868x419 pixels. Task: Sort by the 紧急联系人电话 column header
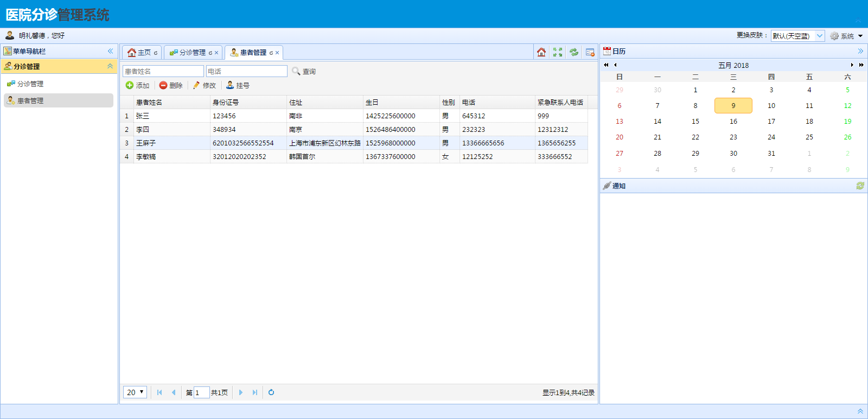pos(561,102)
